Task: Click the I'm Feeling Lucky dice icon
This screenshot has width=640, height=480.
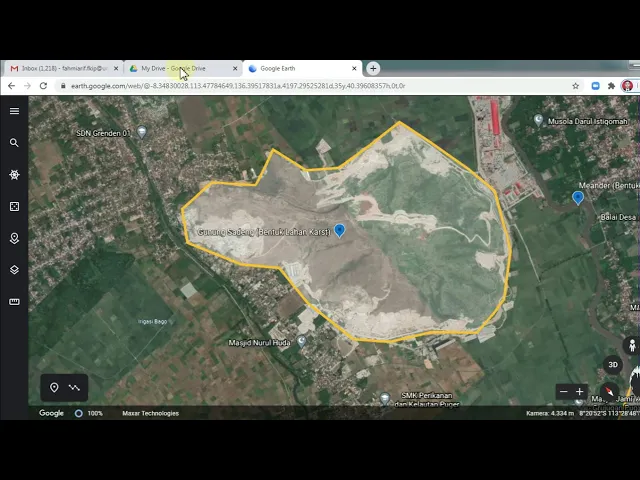Action: click(x=14, y=207)
